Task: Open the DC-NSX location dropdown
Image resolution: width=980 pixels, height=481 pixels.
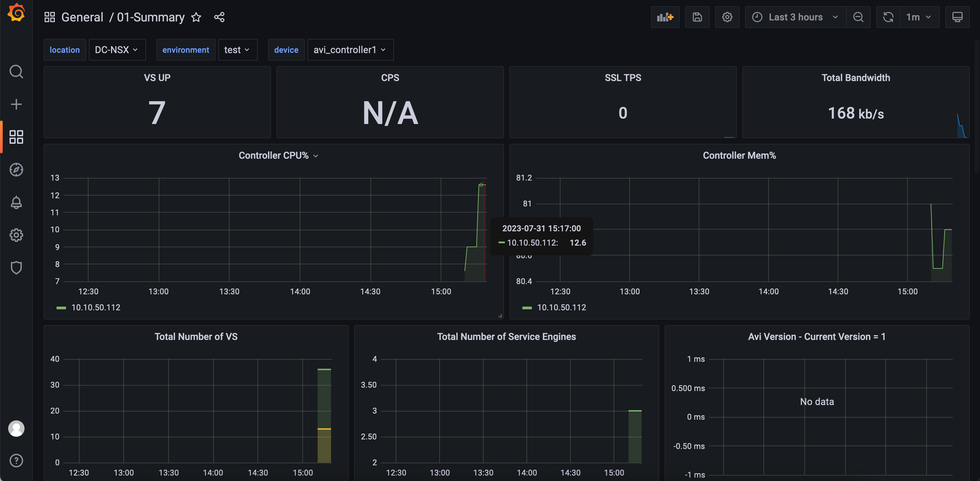Action: click(117, 50)
